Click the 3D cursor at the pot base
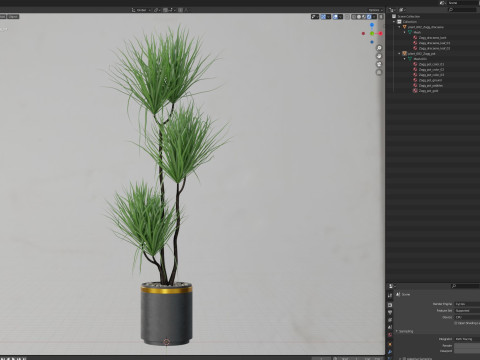Screen dimensions: 480x360 [x=166, y=342]
